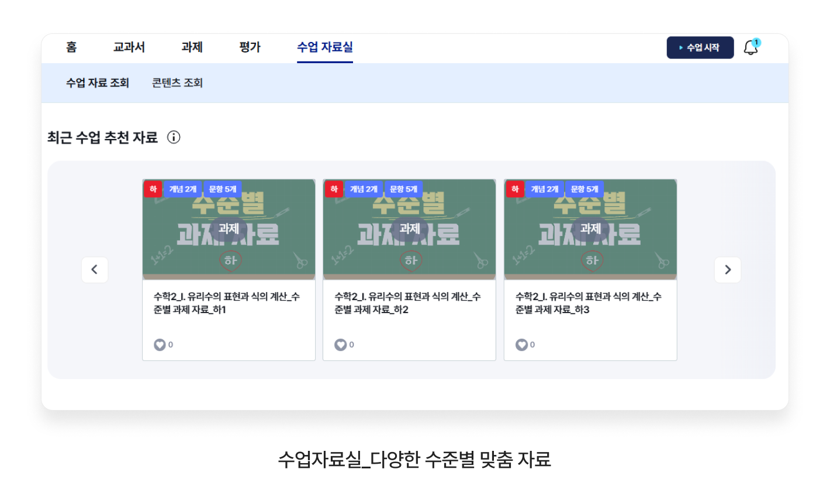This screenshot has height=504, width=830.
Task: Open thumbnail of 과제 자료_하2 card
Action: (x=409, y=230)
